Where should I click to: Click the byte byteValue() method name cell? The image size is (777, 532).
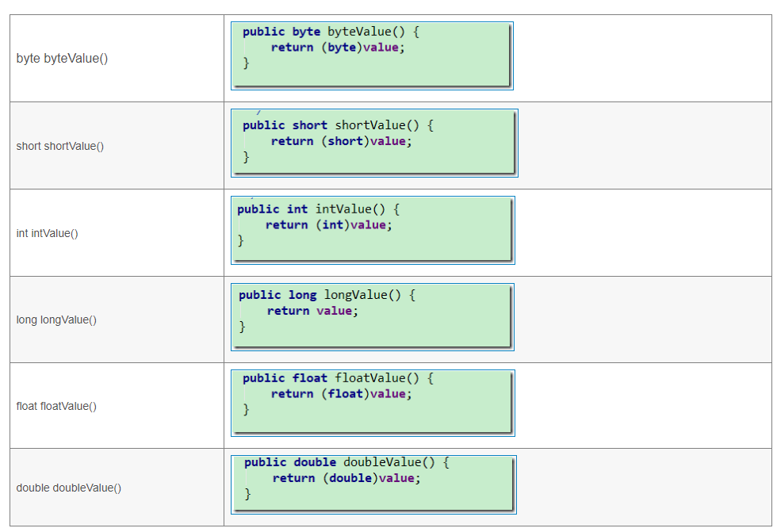(x=63, y=59)
